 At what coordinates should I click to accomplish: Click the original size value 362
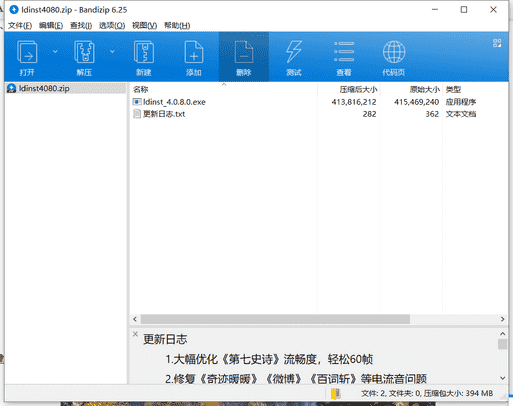click(x=432, y=114)
